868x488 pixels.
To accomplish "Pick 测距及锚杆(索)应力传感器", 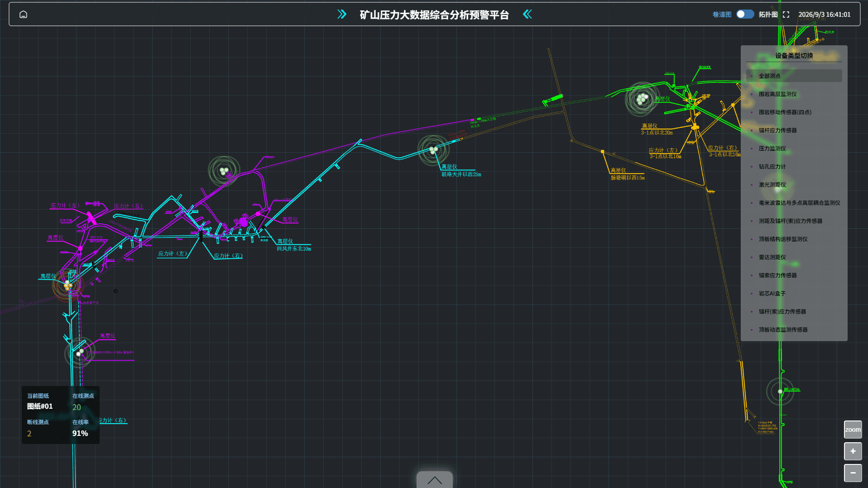I will click(x=794, y=221).
